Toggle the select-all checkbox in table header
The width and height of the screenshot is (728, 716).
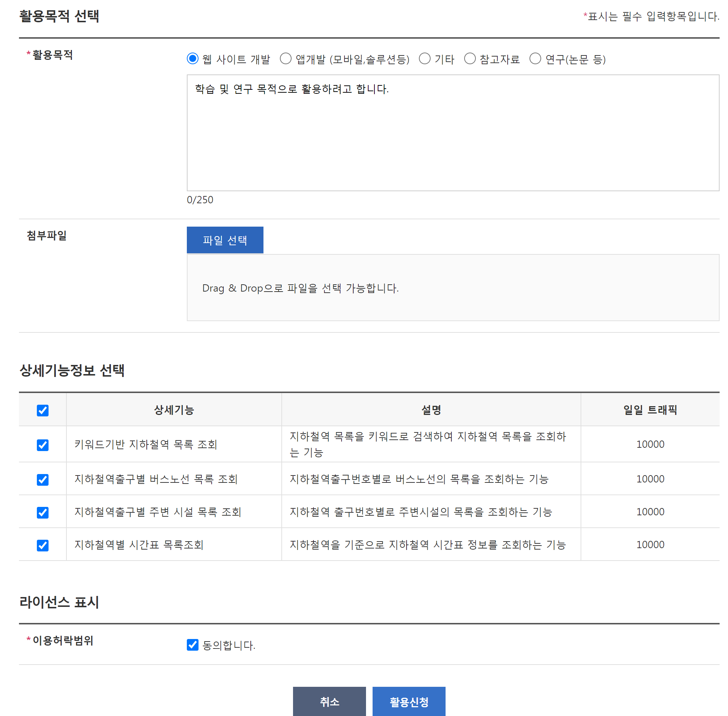point(42,410)
